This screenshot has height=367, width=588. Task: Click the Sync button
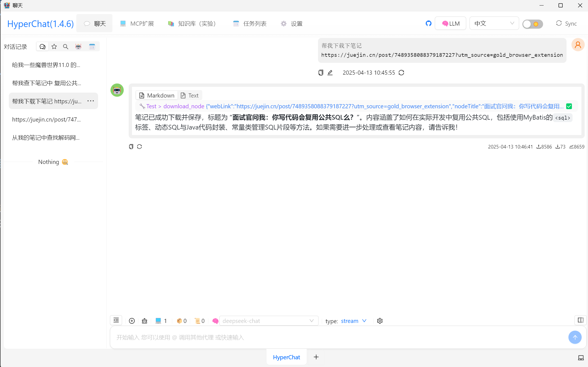[566, 23]
